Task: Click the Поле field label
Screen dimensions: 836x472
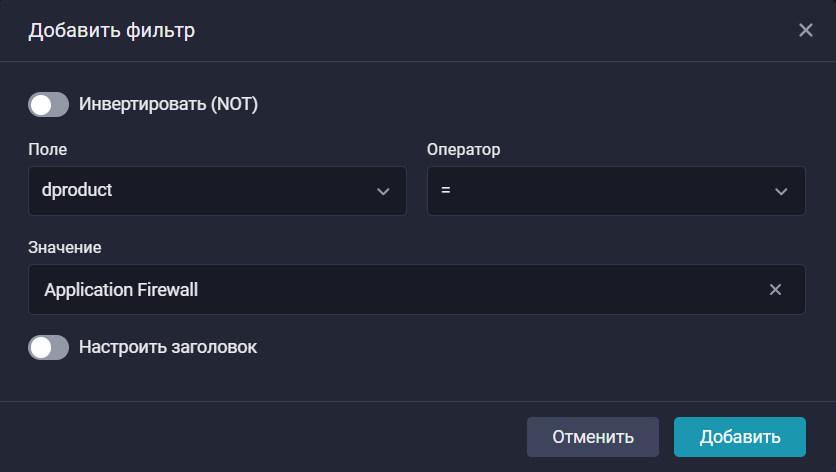Action: point(46,149)
